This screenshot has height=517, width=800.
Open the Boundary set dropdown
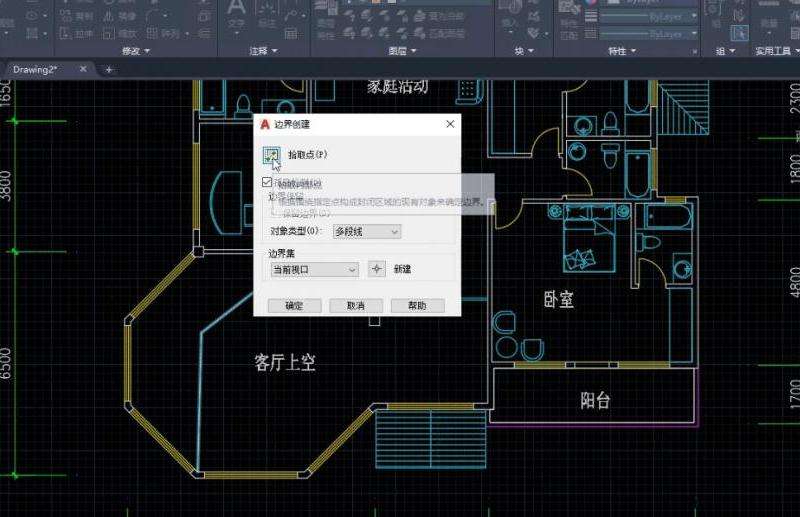315,269
